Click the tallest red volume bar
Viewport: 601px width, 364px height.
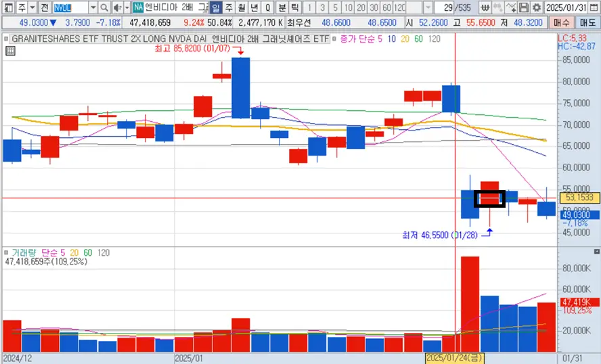coord(470,304)
